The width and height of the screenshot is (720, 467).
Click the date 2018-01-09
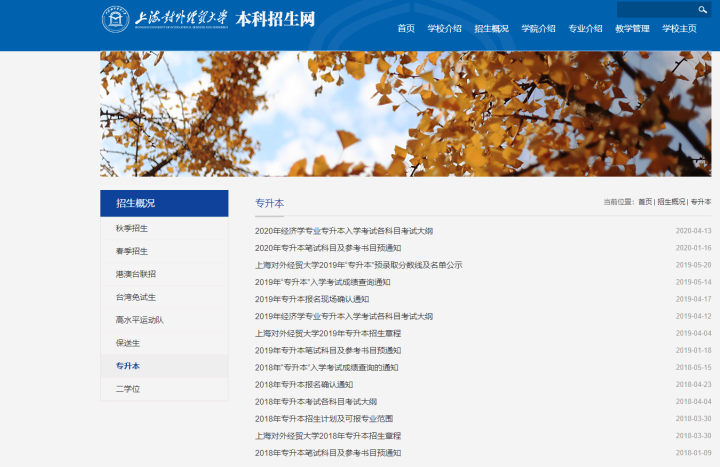[693, 453]
